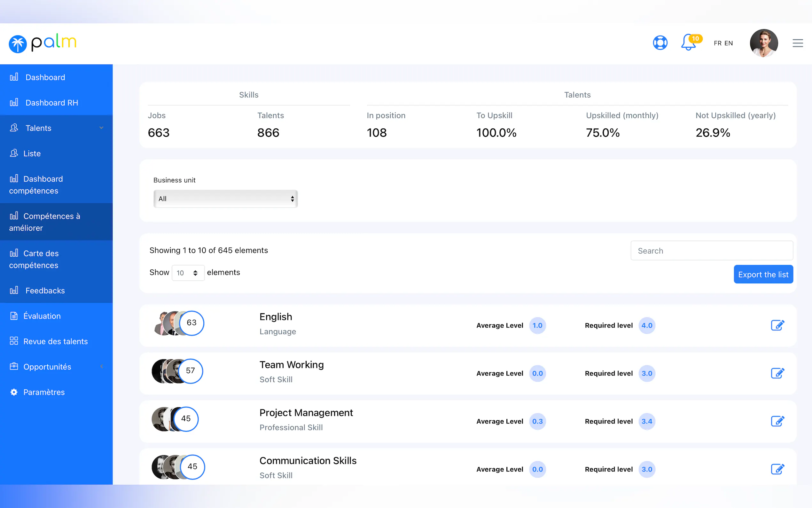Edit the Project Management skill row
The width and height of the screenshot is (812, 508).
click(x=777, y=421)
